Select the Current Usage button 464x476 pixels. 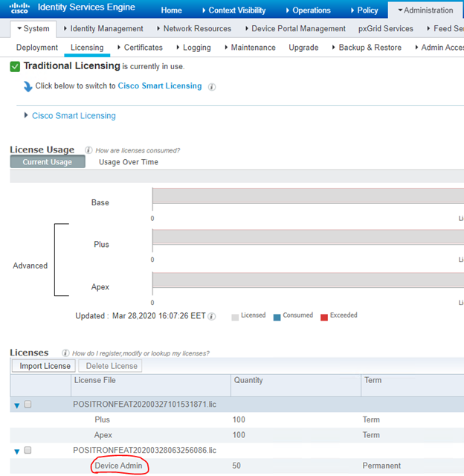pyautogui.click(x=48, y=162)
